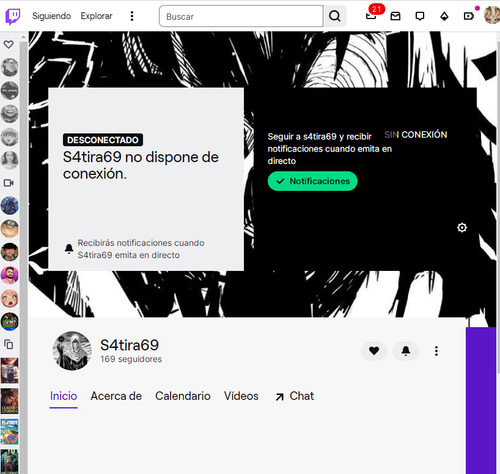
Task: Focus the Buscar search field
Action: pos(241,16)
